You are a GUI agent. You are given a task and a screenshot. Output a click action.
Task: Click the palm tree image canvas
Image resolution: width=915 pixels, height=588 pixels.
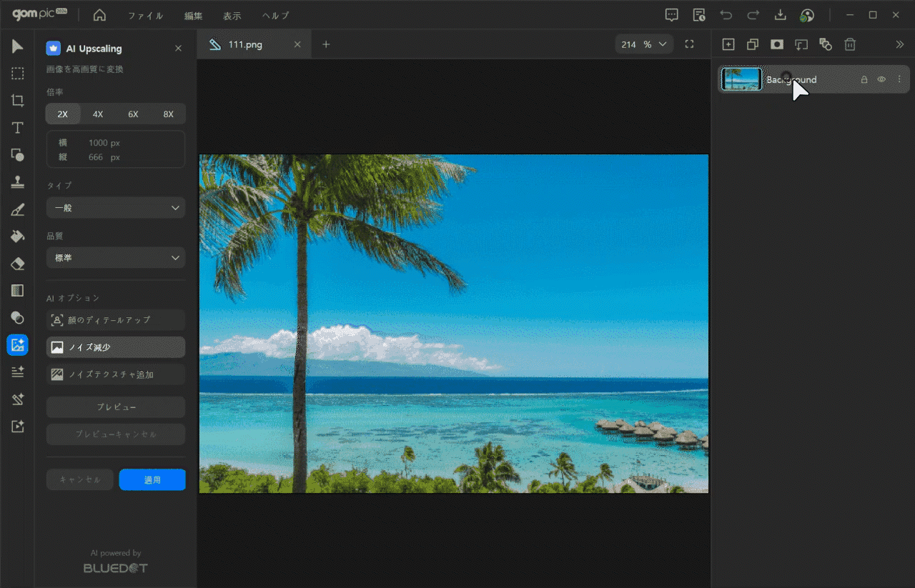tap(454, 324)
